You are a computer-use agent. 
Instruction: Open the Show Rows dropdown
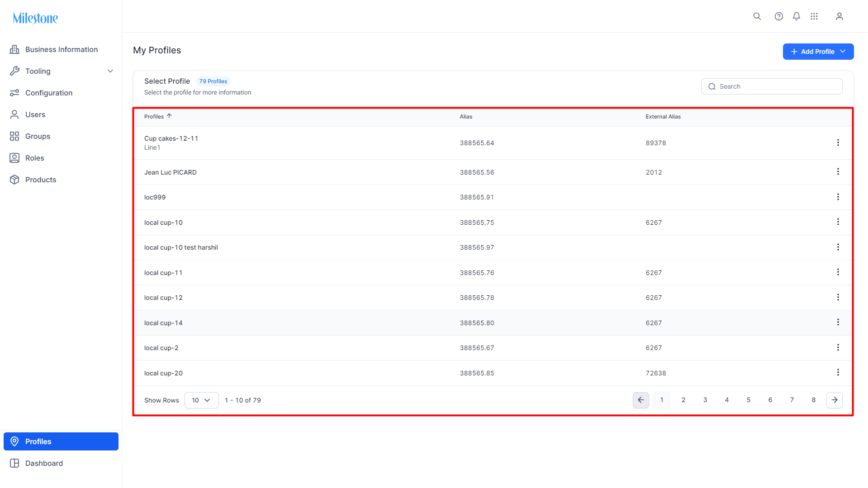click(x=201, y=400)
